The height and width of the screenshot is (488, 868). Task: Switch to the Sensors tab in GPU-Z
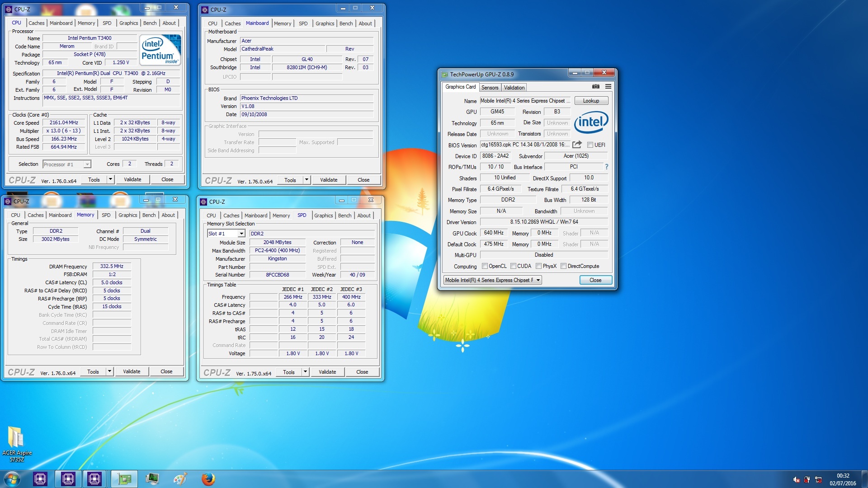pyautogui.click(x=490, y=88)
